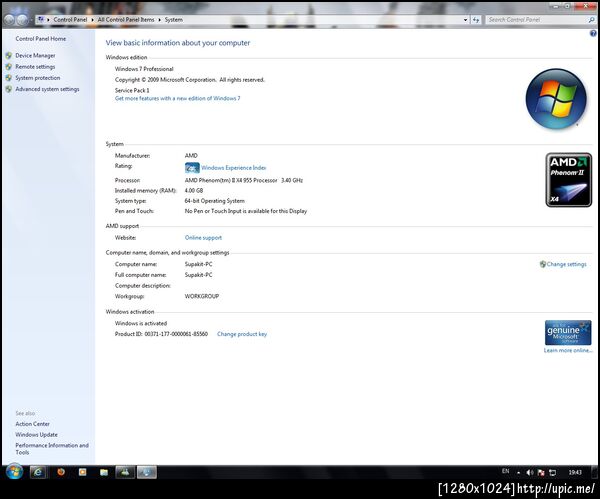
Task: Click the address bar computer icon
Action: tap(41, 19)
